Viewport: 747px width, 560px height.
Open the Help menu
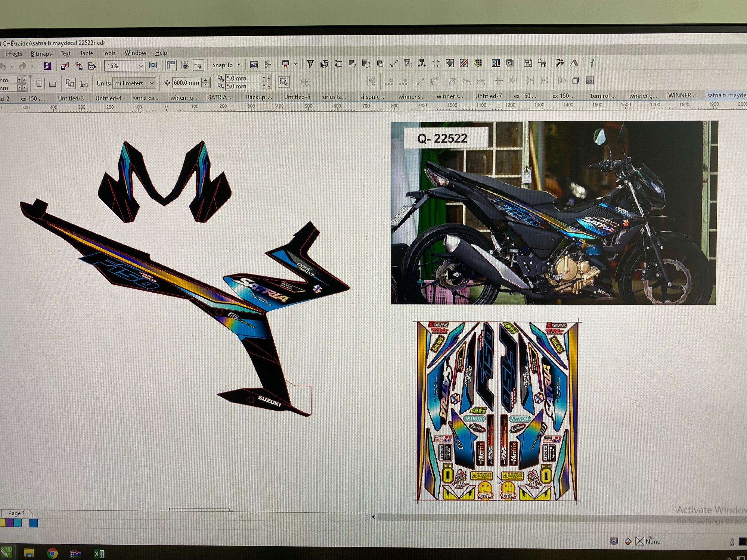[161, 53]
